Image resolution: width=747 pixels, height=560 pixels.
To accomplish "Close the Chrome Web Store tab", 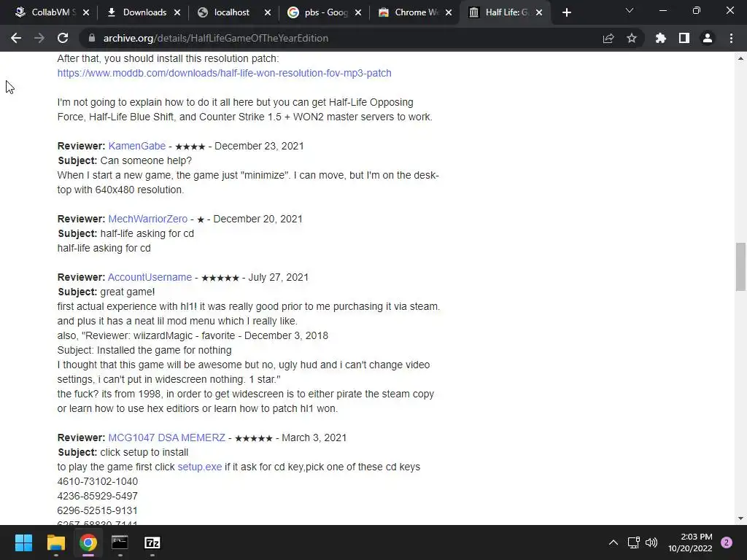I will [449, 12].
